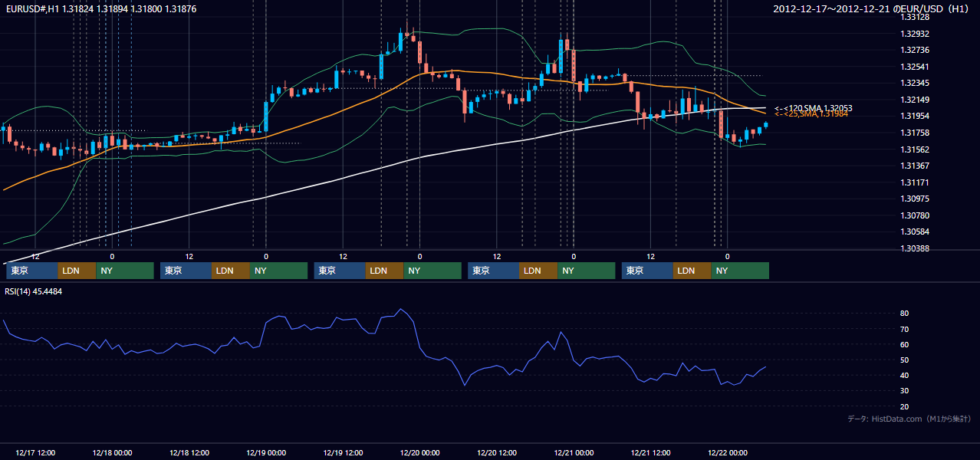Image resolution: width=980 pixels, height=460 pixels.
Task: Click the first day's 東京 session box
Action: tap(32, 271)
